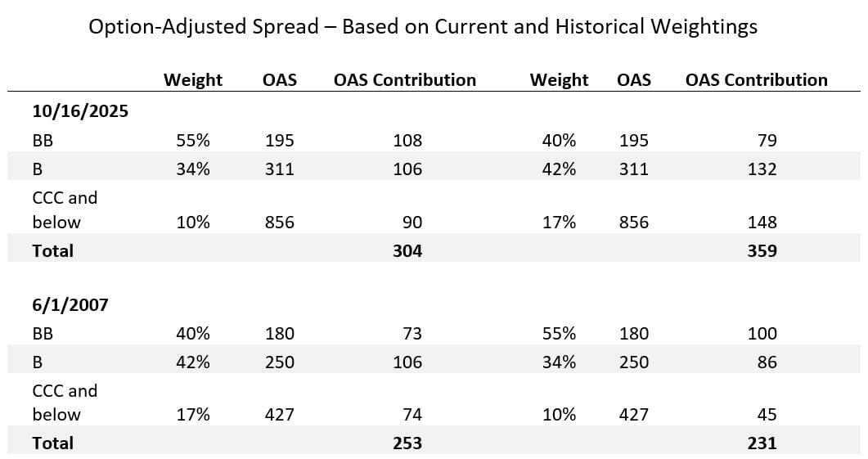The height and width of the screenshot is (459, 868).
Task: Select the 253 total value
Action: [x=407, y=443]
